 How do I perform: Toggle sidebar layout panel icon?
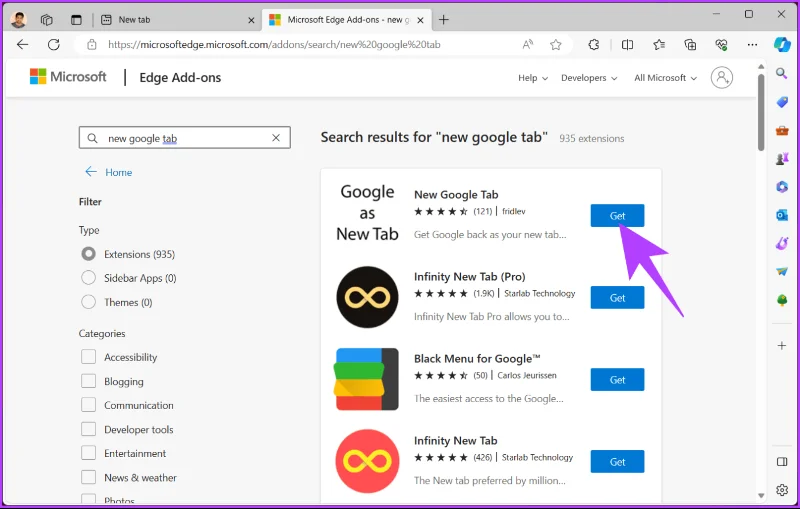[782, 462]
